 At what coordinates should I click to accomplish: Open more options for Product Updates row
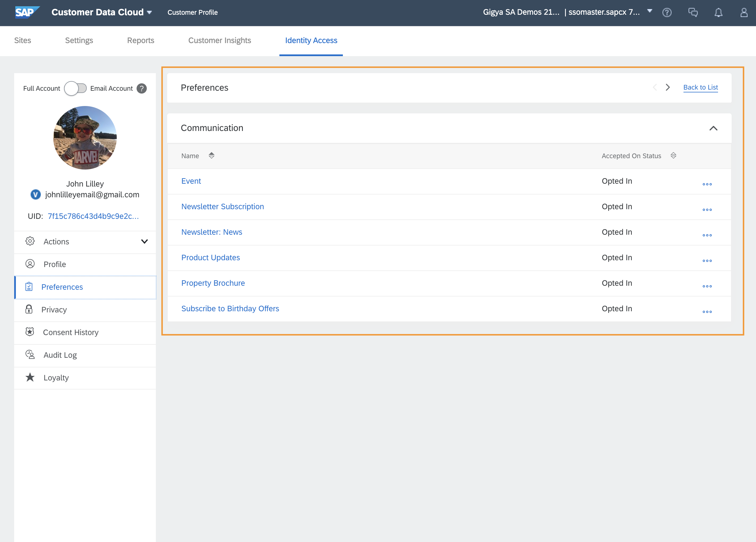(x=707, y=261)
